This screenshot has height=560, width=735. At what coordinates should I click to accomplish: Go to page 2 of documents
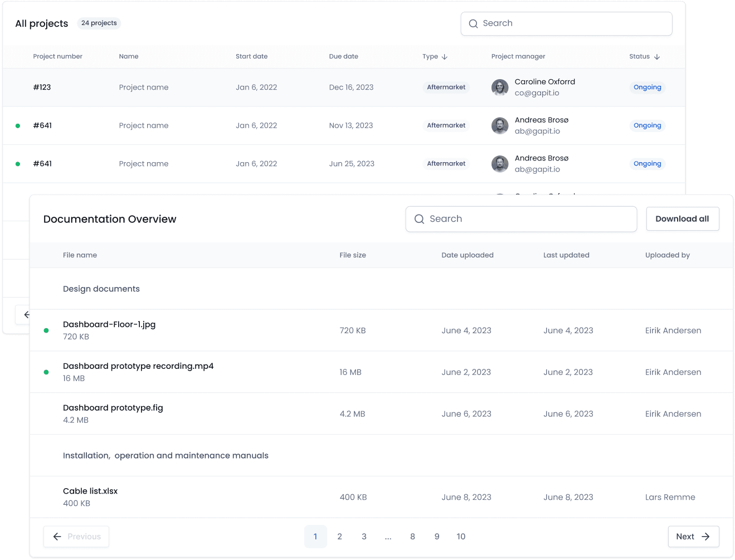pyautogui.click(x=340, y=537)
